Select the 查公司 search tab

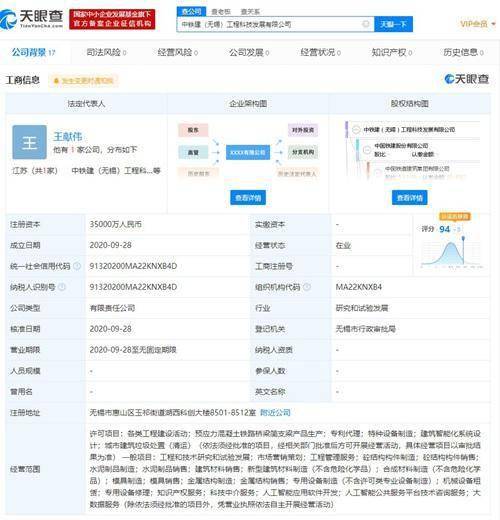(191, 11)
